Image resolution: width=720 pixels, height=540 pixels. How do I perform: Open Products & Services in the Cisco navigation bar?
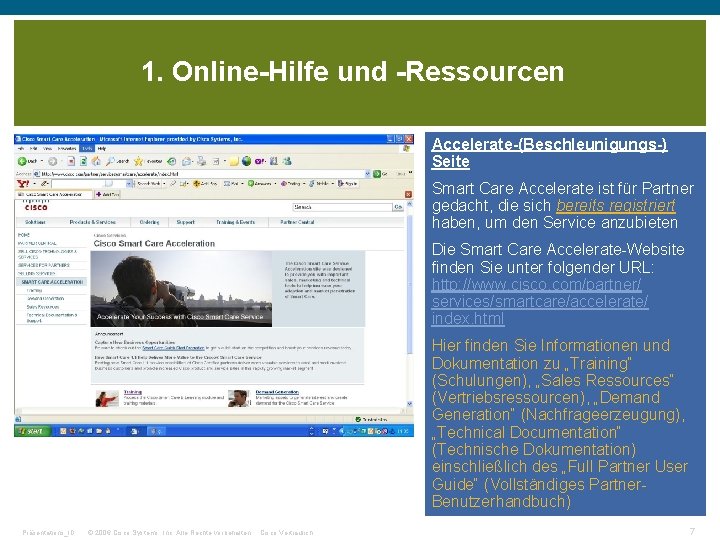[92, 222]
